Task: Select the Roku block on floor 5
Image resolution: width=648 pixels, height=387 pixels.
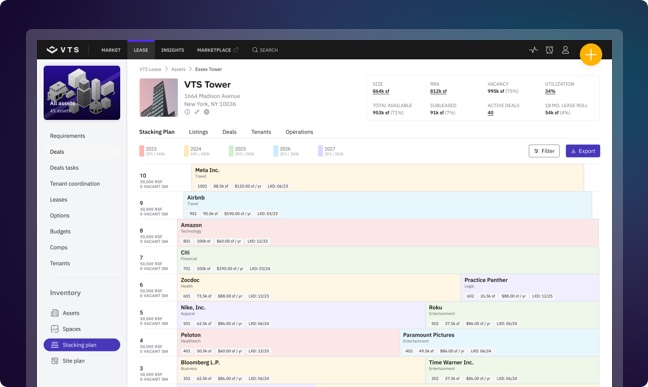Action: [512, 315]
